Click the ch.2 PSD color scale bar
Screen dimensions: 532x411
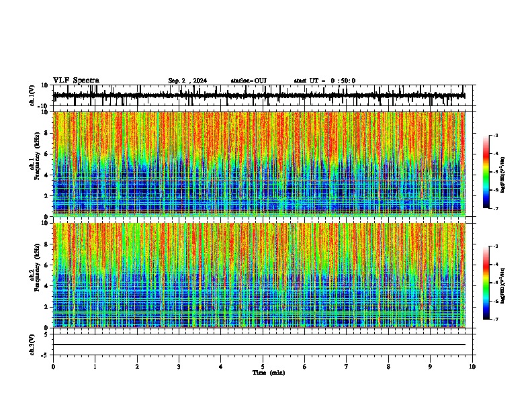(x=486, y=283)
